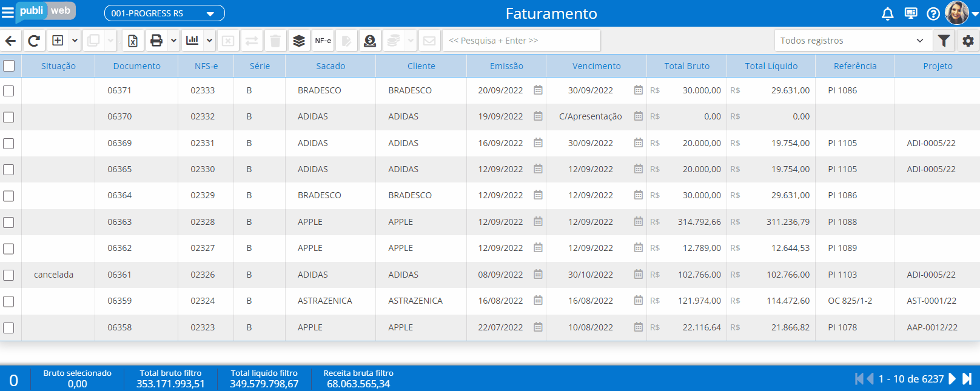The width and height of the screenshot is (980, 391).
Task: Go to previous page arrow
Action: click(x=870, y=379)
